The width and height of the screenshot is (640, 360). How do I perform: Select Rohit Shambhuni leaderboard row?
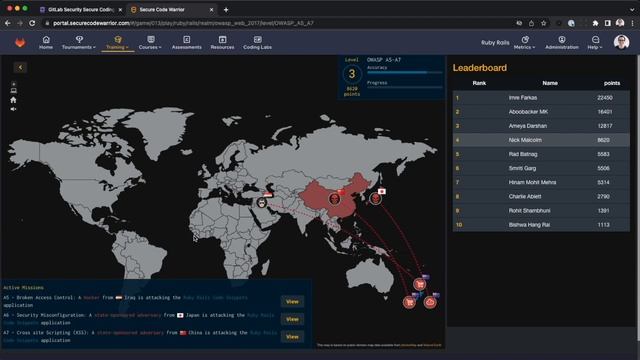[x=541, y=211]
